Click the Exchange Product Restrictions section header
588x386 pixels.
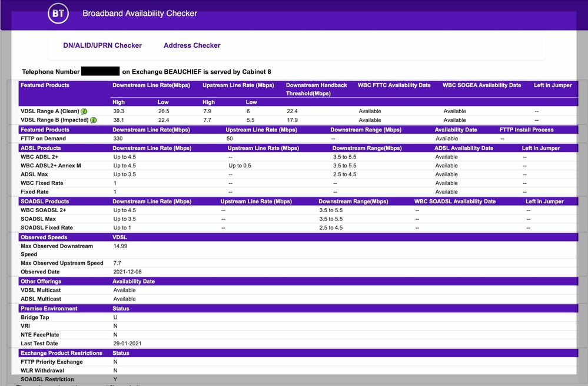(x=62, y=353)
